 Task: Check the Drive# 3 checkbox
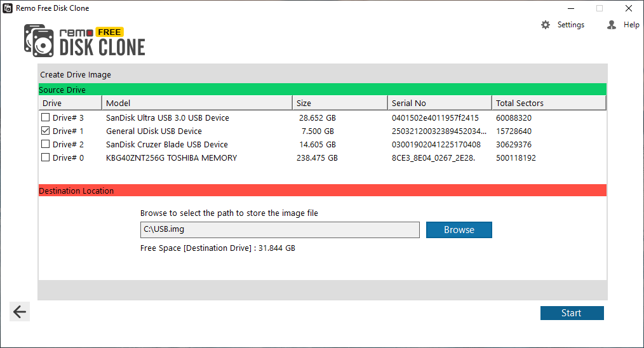[x=46, y=117]
